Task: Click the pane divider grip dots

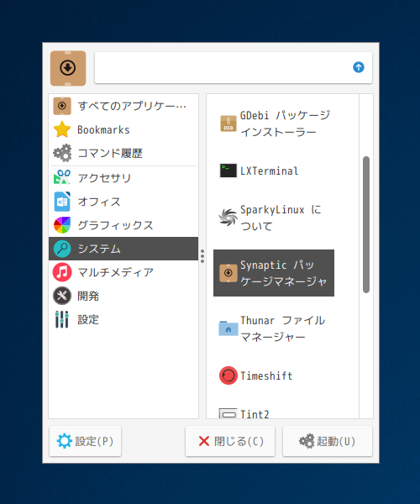Action: 202,256
